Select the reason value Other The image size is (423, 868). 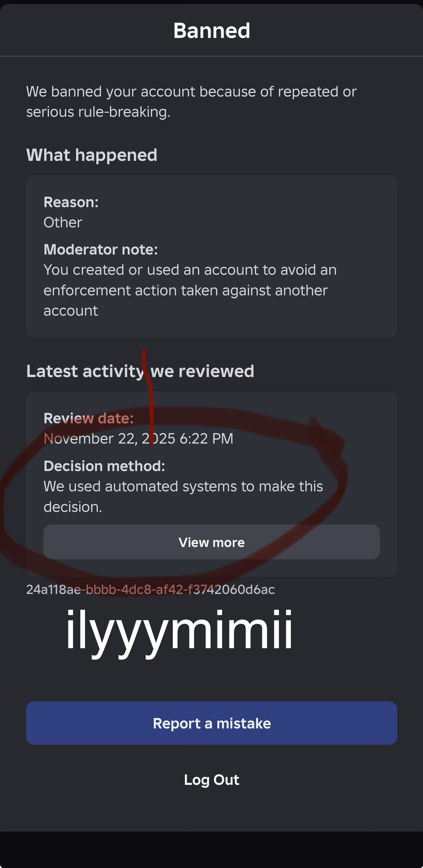click(63, 222)
